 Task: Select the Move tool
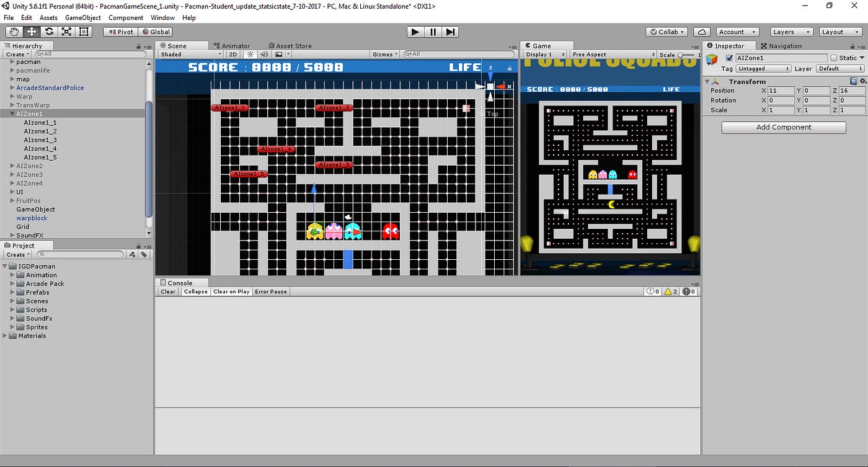tap(31, 32)
